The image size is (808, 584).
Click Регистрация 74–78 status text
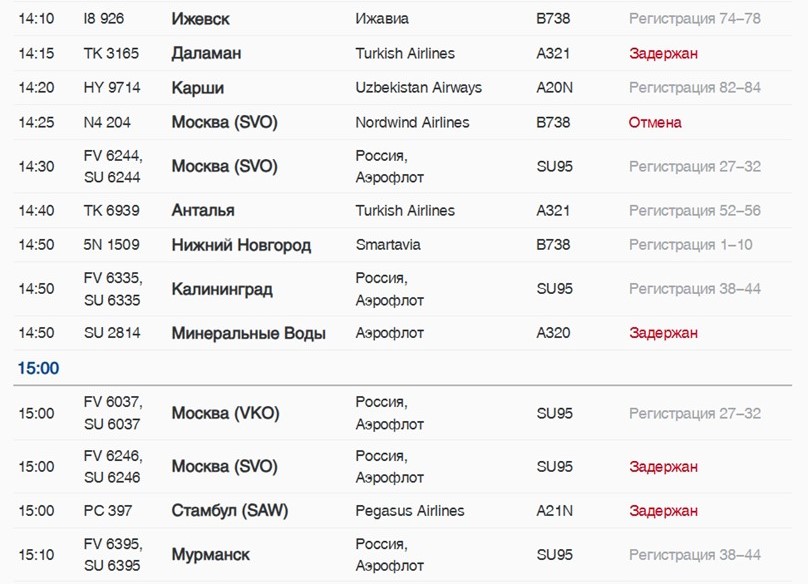(x=695, y=19)
